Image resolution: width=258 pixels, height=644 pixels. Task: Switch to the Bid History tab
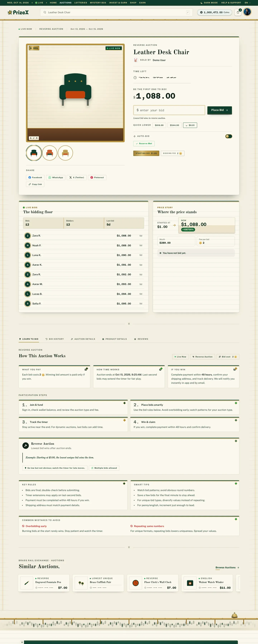(55, 339)
